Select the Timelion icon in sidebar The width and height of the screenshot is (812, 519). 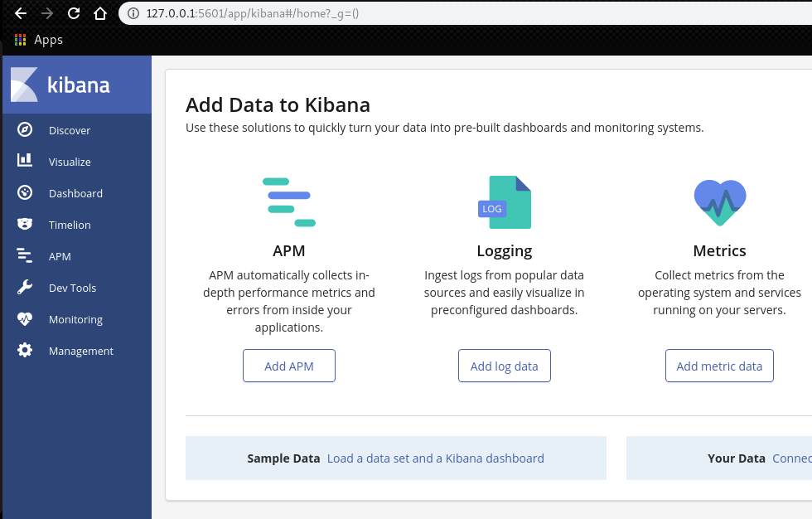[25, 225]
